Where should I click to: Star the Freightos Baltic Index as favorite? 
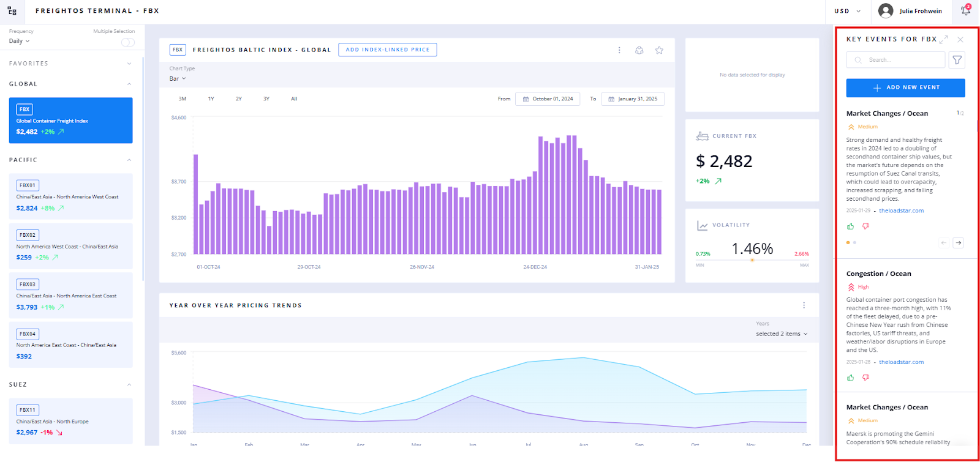[659, 50]
